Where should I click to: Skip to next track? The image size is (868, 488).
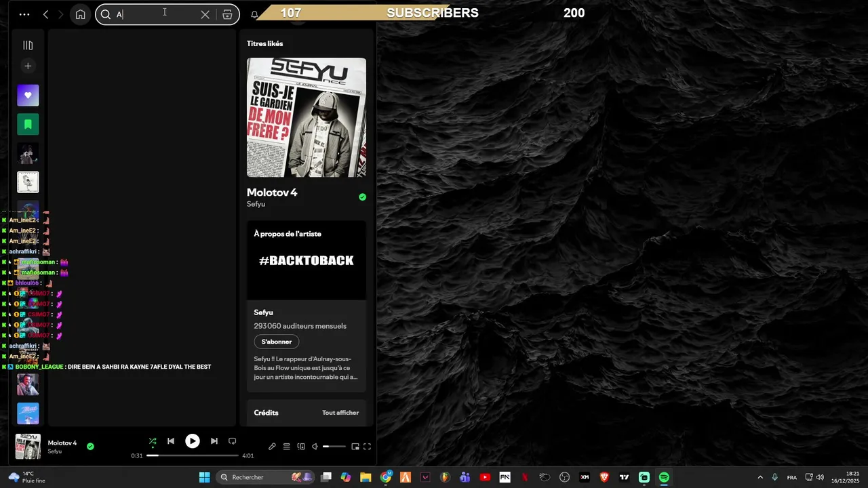pos(214,441)
